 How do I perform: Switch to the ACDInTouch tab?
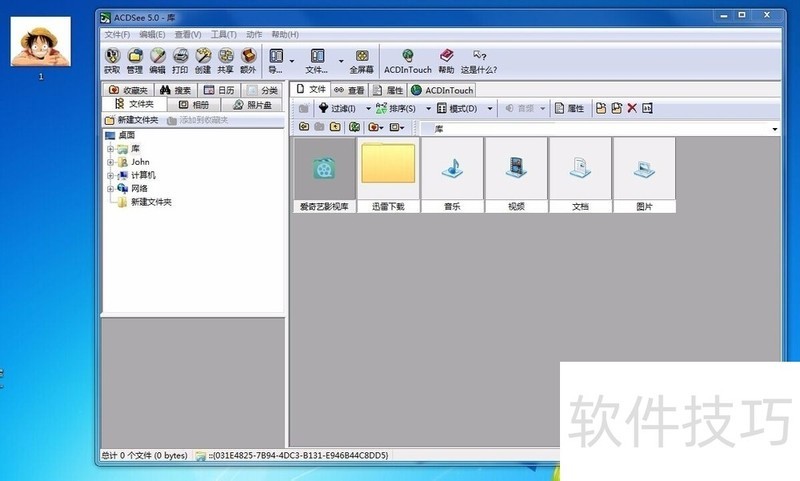(x=442, y=90)
